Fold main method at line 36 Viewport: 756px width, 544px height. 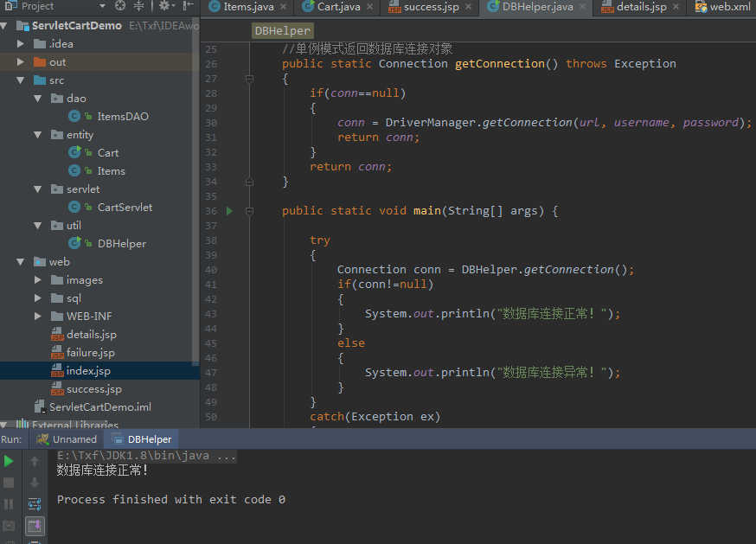coord(249,211)
